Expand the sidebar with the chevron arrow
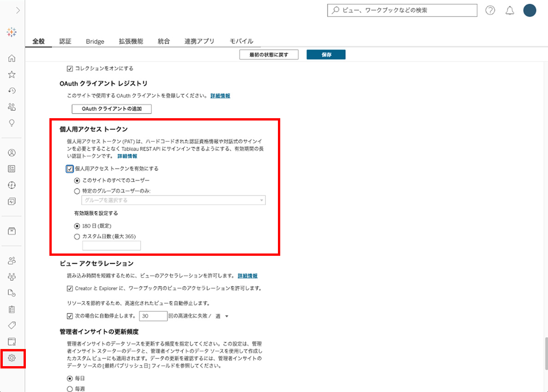The height and width of the screenshot is (392, 548). click(18, 11)
